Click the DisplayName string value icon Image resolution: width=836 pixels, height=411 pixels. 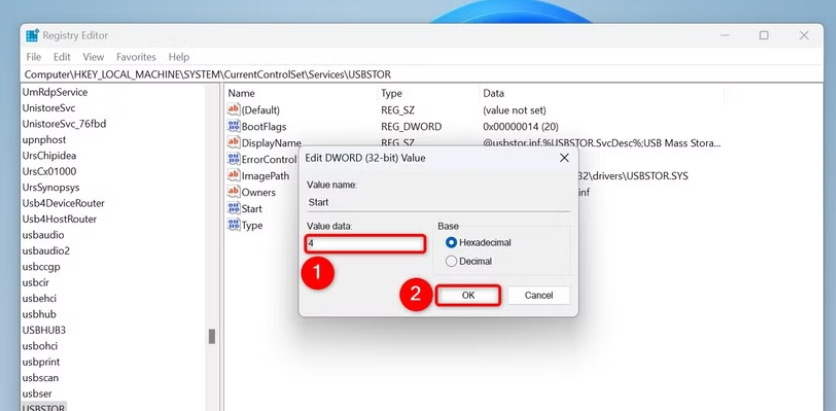[x=234, y=142]
